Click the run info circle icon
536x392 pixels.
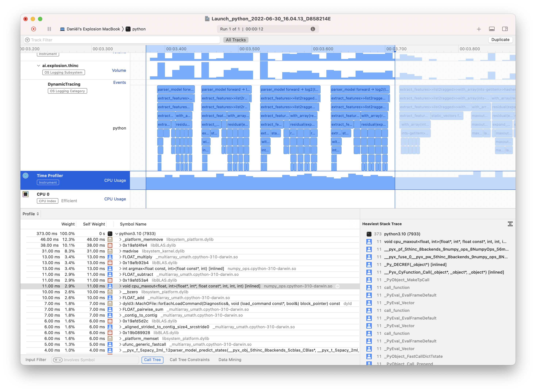coord(313,29)
